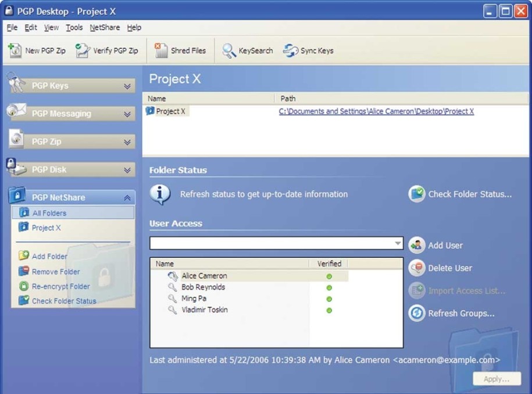Click Ming Pa's key icon
The width and height of the screenshot is (532, 394).
click(x=173, y=299)
